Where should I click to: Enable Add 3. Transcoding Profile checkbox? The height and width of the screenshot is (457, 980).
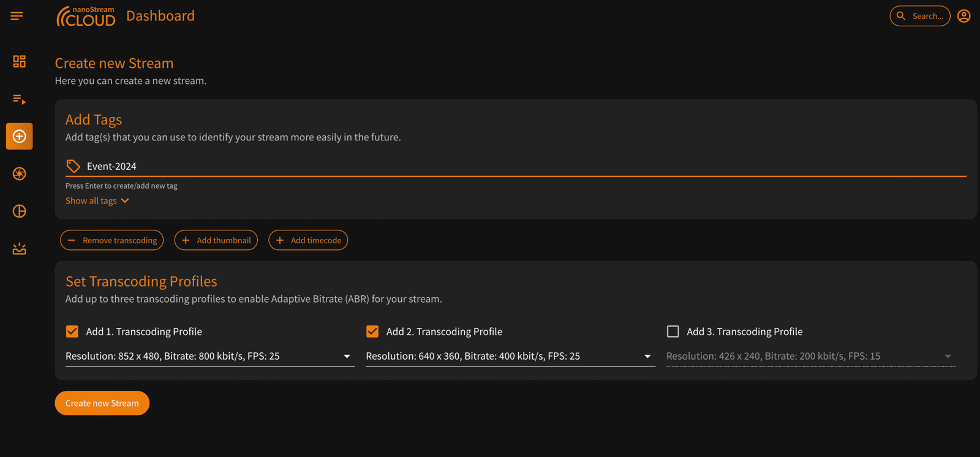coord(673,331)
